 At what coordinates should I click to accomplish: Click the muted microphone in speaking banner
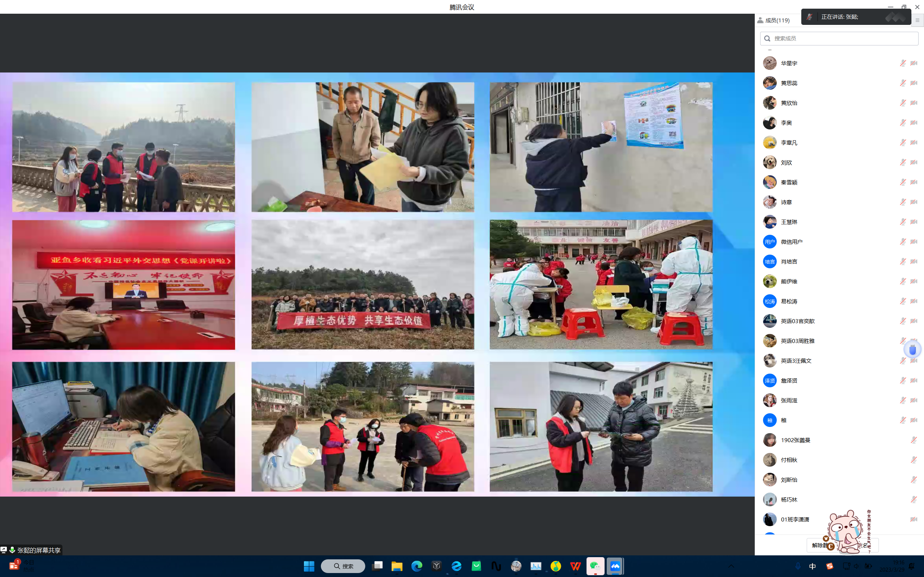click(x=810, y=17)
